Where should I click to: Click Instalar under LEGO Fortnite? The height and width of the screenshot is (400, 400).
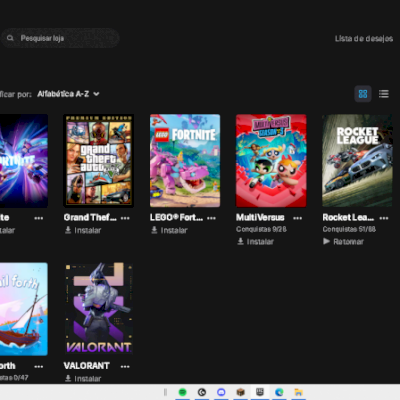click(169, 230)
